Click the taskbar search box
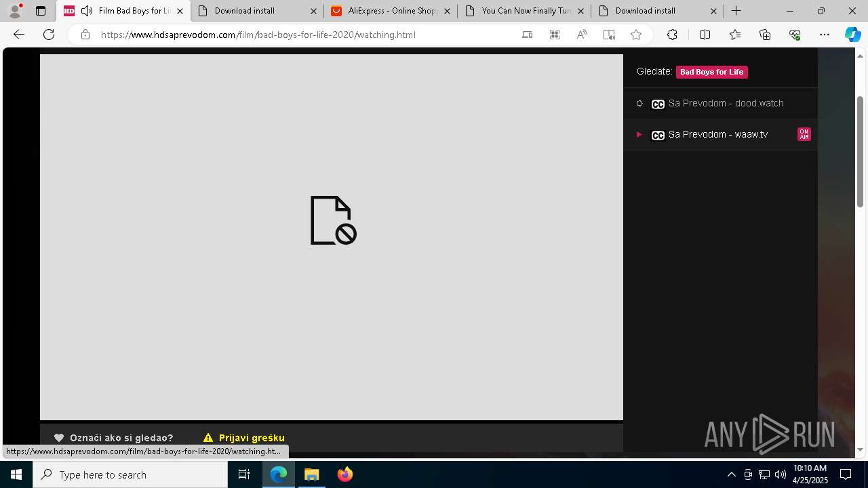 click(x=130, y=474)
